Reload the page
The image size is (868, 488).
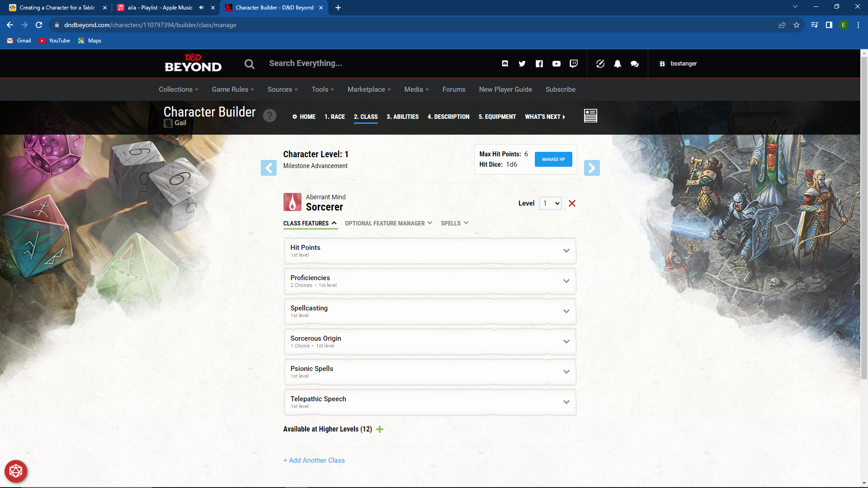[x=39, y=25]
